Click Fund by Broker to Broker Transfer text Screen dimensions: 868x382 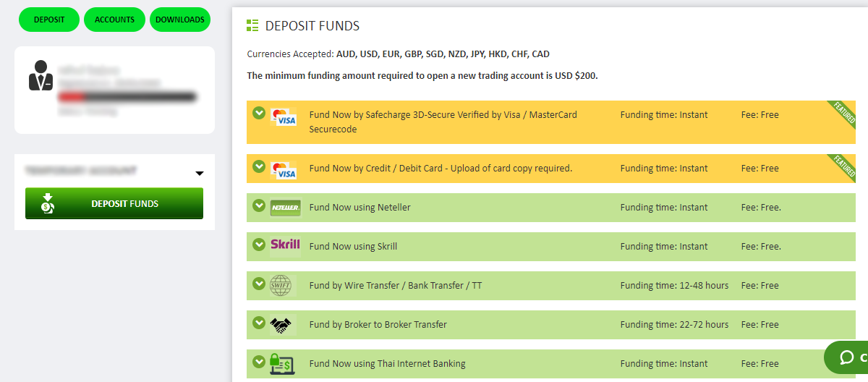click(x=378, y=325)
